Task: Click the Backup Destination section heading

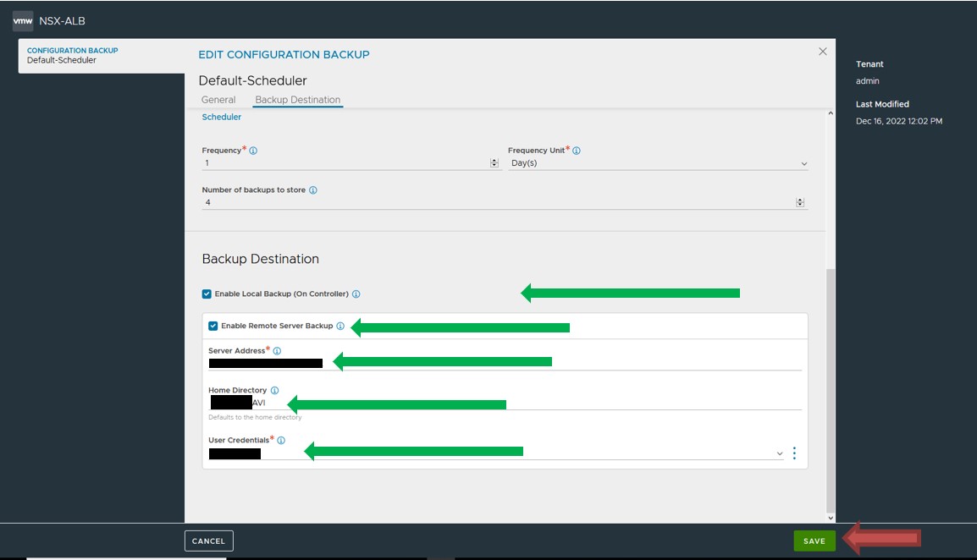Action: [x=261, y=259]
